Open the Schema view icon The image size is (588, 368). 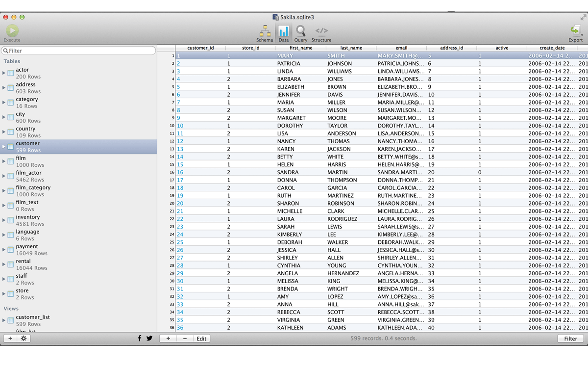(265, 31)
